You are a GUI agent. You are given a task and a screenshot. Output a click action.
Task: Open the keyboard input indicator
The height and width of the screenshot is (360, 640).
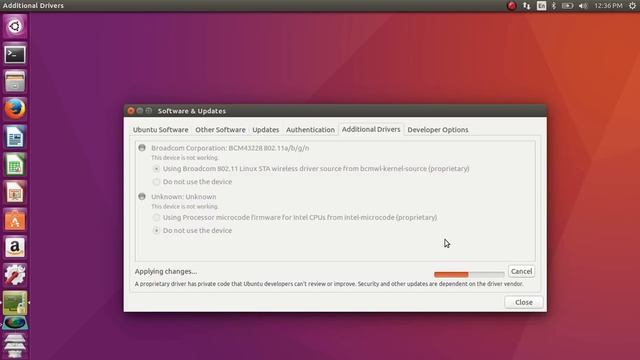pos(541,6)
